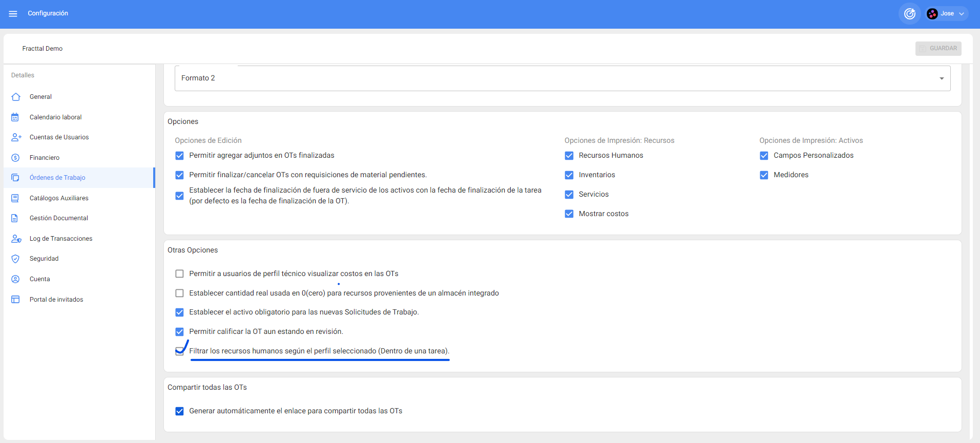This screenshot has height=443, width=980.
Task: Open the hamburger navigation menu
Action: pos(13,14)
